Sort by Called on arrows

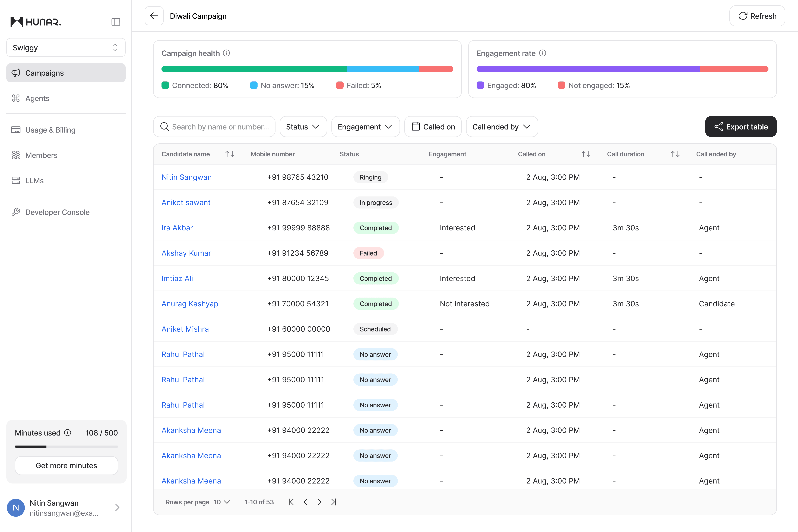tap(586, 154)
